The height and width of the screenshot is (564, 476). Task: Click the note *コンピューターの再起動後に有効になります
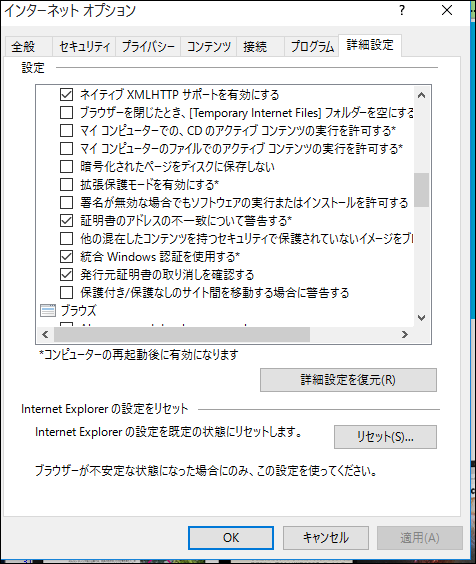click(139, 355)
